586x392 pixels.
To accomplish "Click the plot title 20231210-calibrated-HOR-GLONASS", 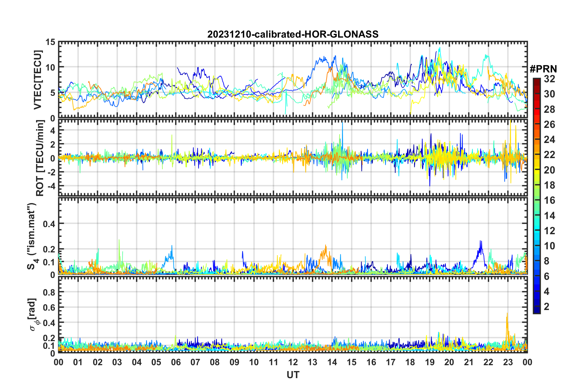I will pos(293,34).
